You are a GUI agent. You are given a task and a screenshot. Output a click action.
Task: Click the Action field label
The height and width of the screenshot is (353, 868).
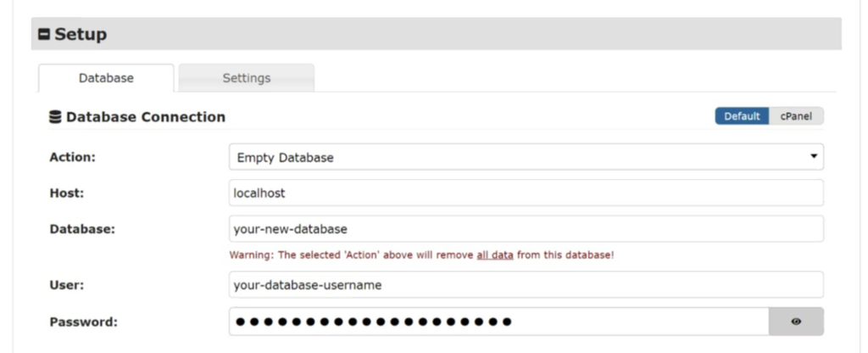click(x=73, y=157)
